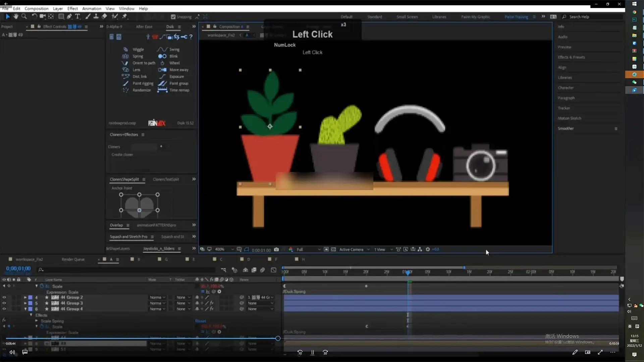Viewport: 644px width, 362px height.
Task: Expand layer 44 Group 2 properties
Action: (25, 297)
